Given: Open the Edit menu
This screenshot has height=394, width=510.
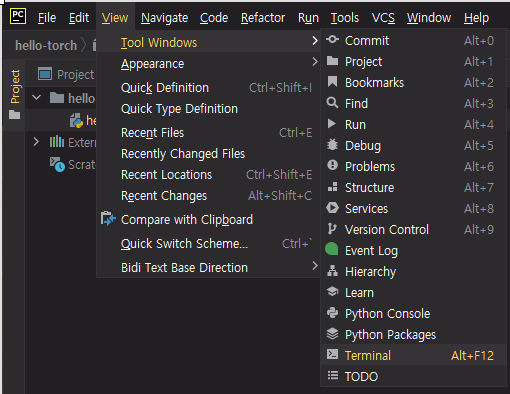Looking at the screenshot, I should coord(79,18).
